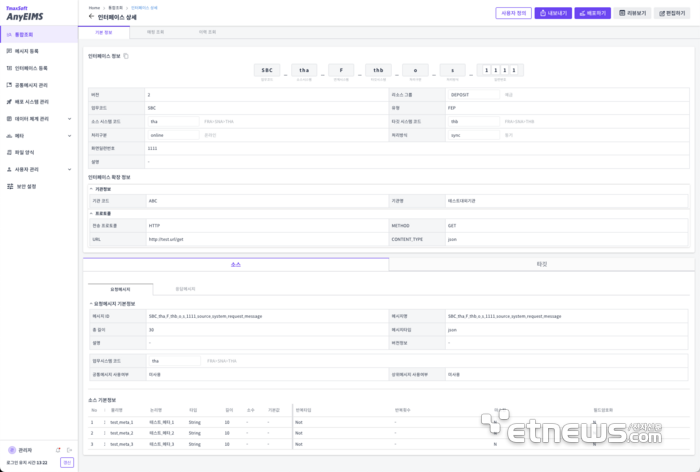Screen dimensions: 700x472
Task: Collapse the 요청메시지 기본정보 section
Action: coord(91,304)
